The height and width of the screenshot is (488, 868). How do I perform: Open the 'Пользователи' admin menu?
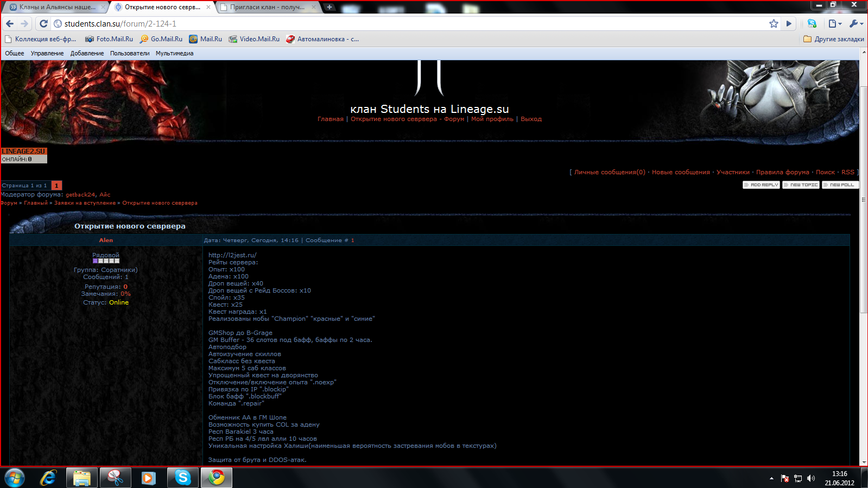pos(130,53)
